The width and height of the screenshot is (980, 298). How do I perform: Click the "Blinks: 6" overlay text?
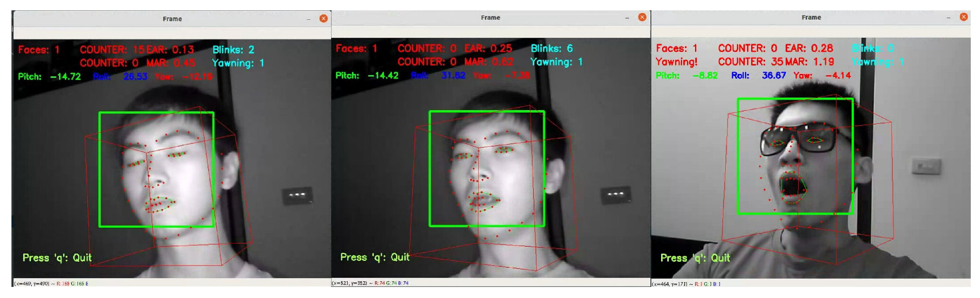551,48
